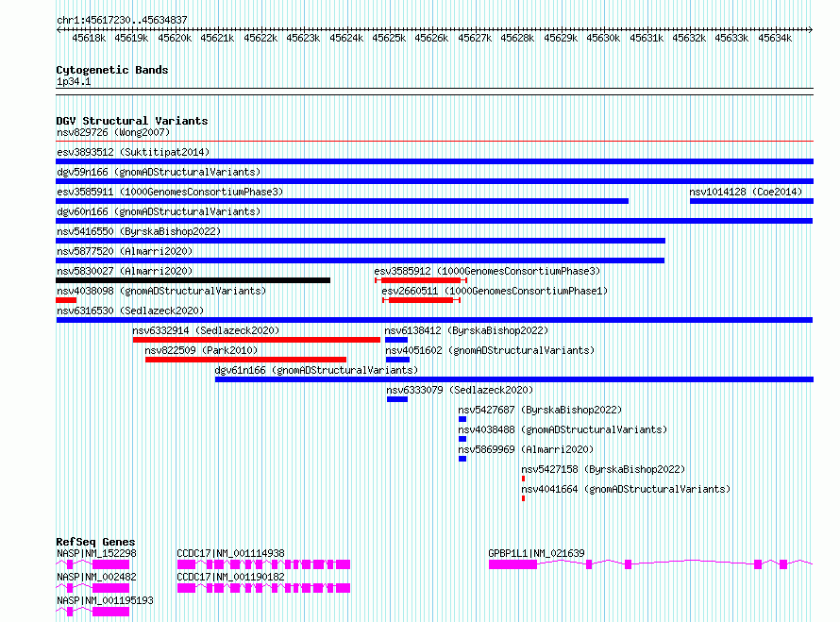Open nsv5427158 (ByrskaBishop2022) label
840x622 pixels.
click(603, 469)
